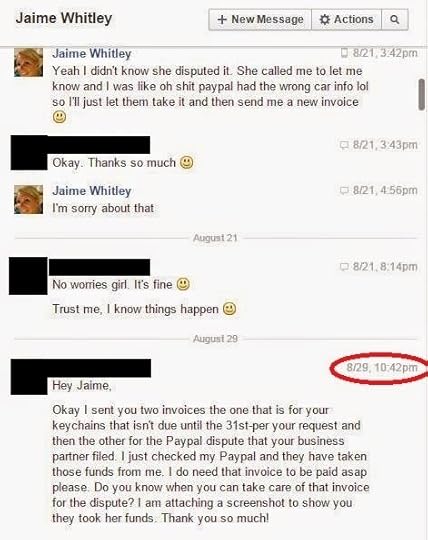Image resolution: width=428 pixels, height=540 pixels.
Task: Click the Jaime Whitley name at 3:42pm message
Action: point(92,54)
